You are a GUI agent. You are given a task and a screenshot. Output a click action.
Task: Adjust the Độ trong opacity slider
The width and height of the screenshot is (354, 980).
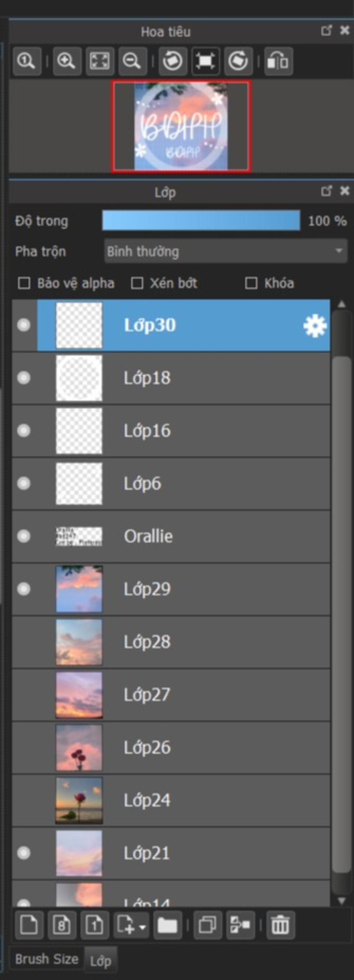click(201, 221)
